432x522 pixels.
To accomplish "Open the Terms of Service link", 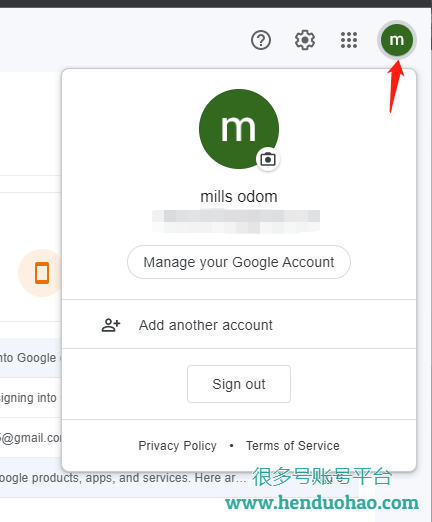I will point(293,446).
